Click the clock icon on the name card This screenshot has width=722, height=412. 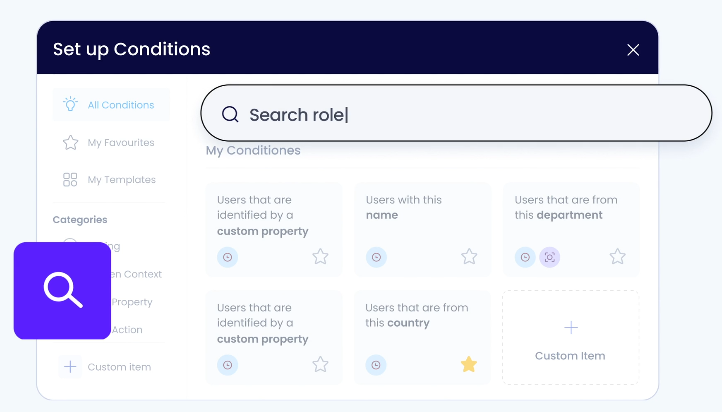pyautogui.click(x=376, y=257)
